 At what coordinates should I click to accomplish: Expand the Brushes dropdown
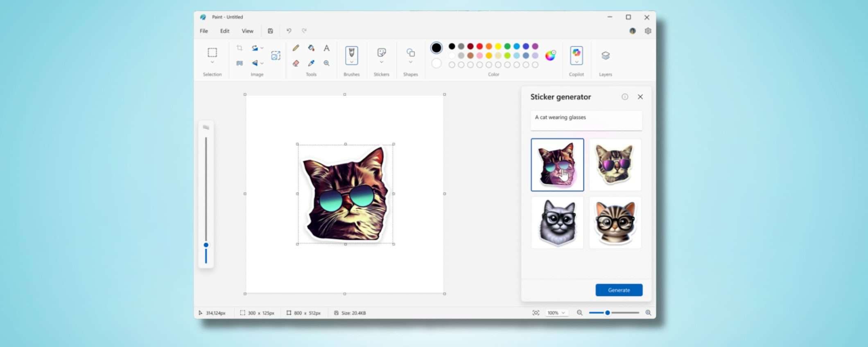coord(351,62)
